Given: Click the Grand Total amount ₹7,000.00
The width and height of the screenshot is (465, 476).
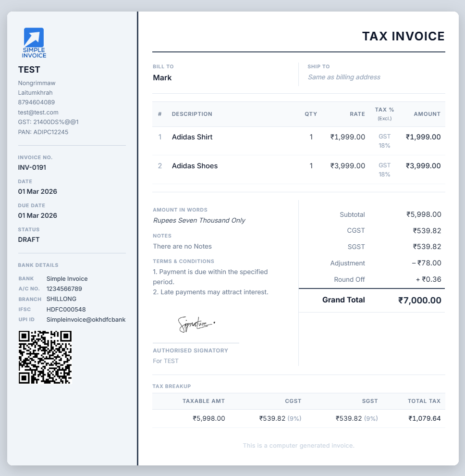Looking at the screenshot, I should coord(419,301).
